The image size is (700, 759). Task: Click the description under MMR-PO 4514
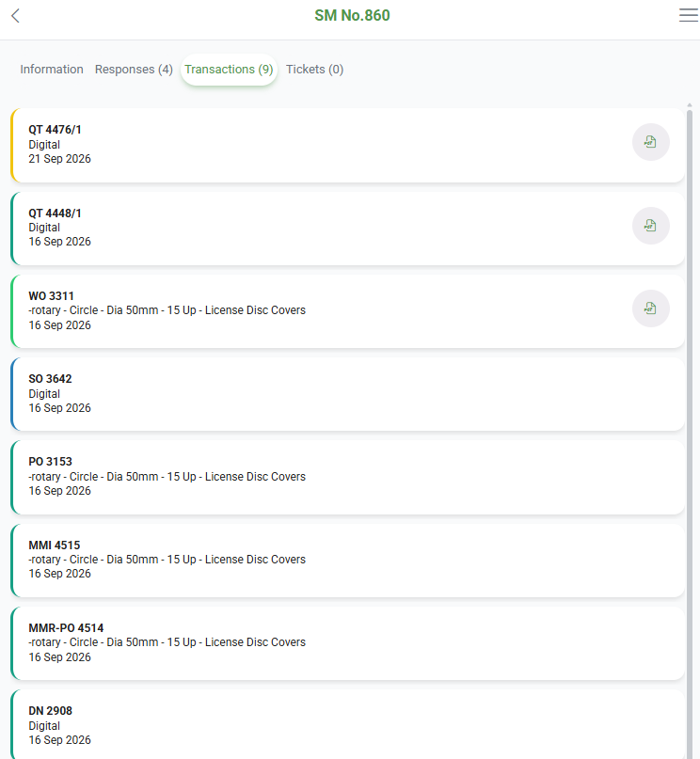[x=167, y=642]
